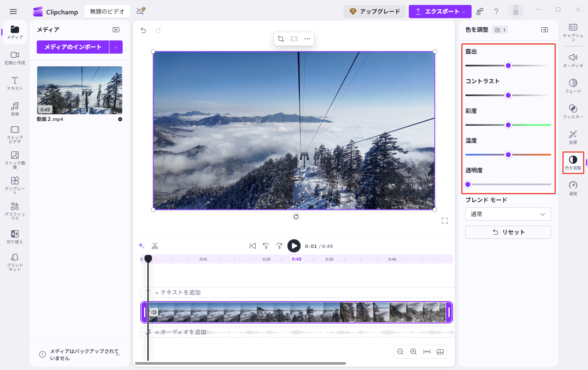Toggle fullscreen preview with the expand icon

pos(445,220)
